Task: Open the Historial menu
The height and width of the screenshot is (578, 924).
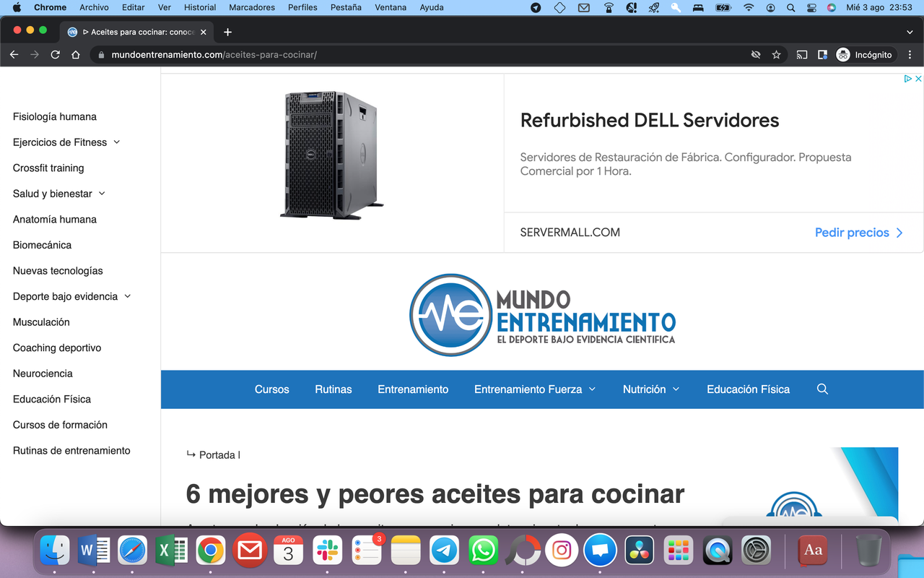Action: 200,7
